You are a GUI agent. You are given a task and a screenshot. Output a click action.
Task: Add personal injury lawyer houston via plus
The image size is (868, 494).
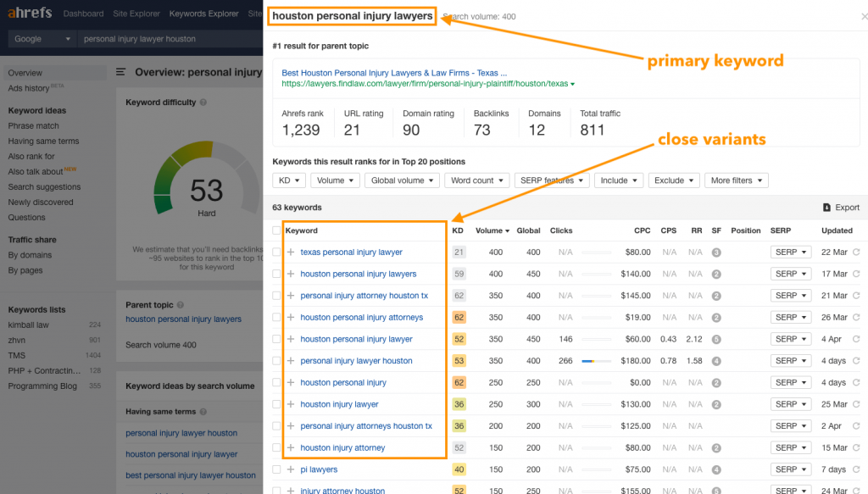tap(291, 361)
